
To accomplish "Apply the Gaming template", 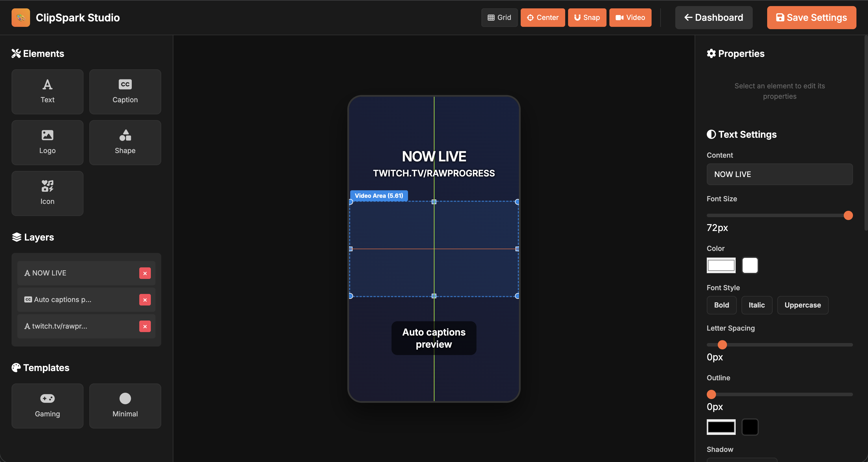I will pyautogui.click(x=47, y=406).
